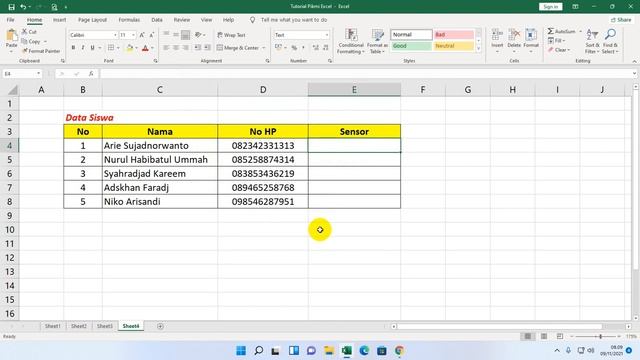The image size is (640, 360).
Task: Click the Cut scissors icon
Action: coord(24,31)
